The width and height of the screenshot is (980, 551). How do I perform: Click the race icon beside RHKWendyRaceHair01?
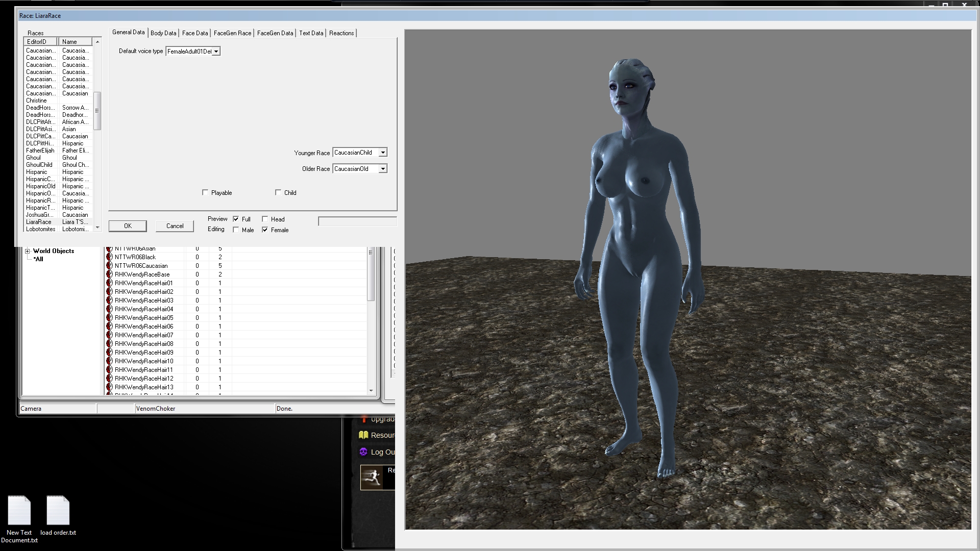coord(109,283)
